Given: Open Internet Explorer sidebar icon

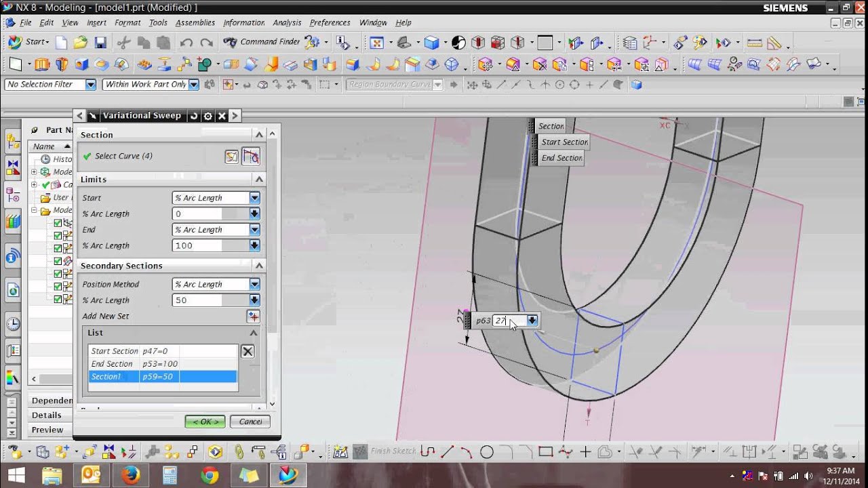Looking at the screenshot, I should coord(13,290).
